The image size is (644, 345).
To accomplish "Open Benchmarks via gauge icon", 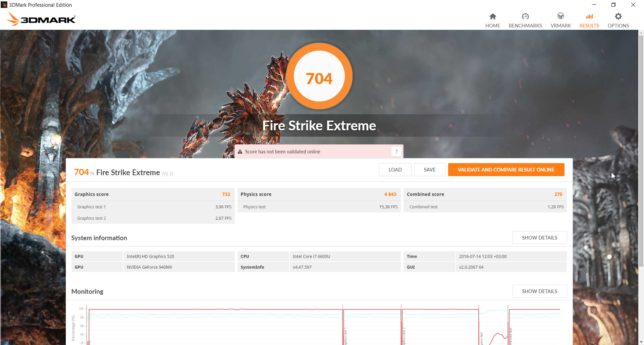I will [525, 16].
